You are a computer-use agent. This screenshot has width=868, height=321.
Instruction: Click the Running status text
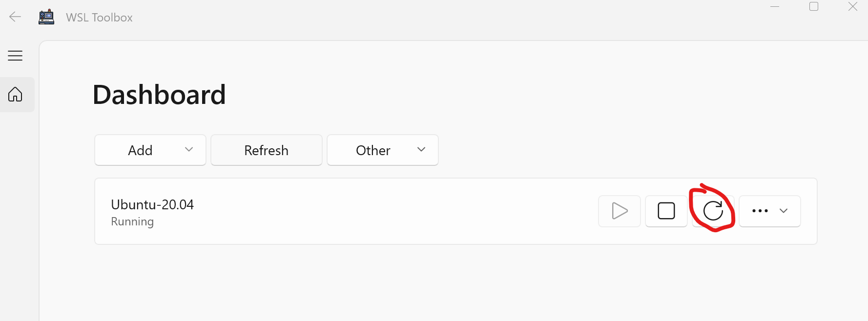(132, 221)
